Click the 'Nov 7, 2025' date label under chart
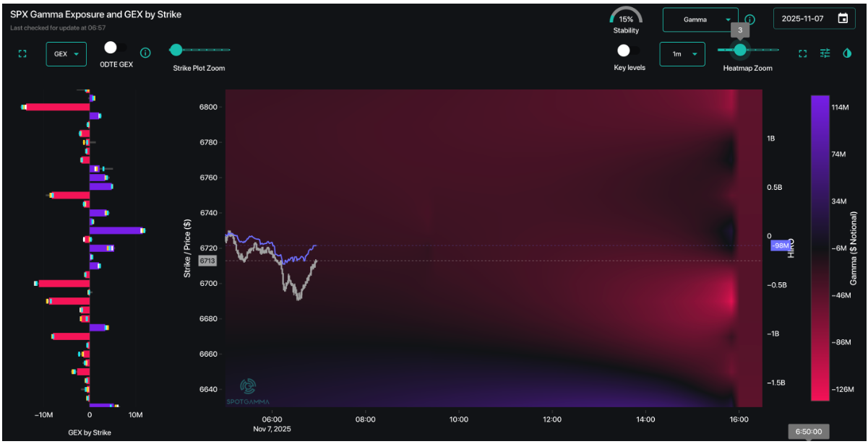 (271, 429)
